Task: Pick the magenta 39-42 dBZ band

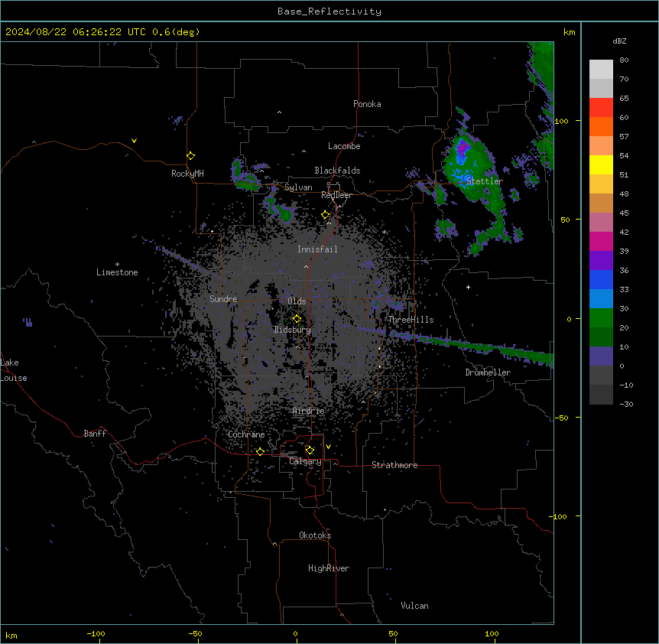Action: tap(601, 241)
